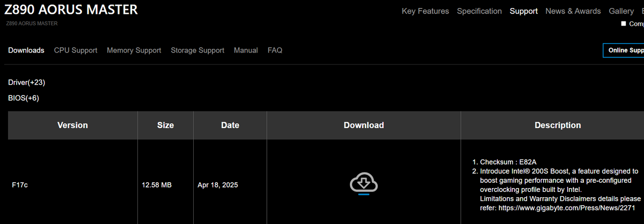The height and width of the screenshot is (224, 644).
Task: Open the Storage Support sub-tab
Action: tap(197, 50)
